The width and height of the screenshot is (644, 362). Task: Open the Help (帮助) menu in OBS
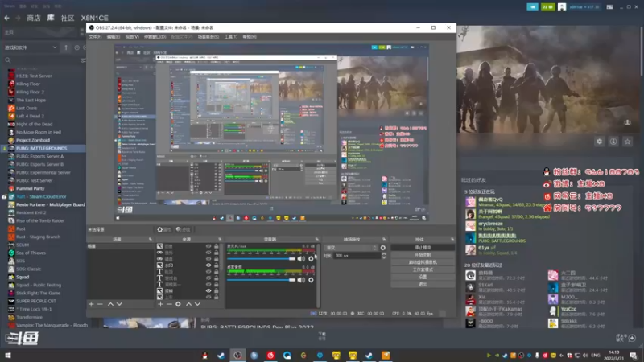click(x=250, y=37)
